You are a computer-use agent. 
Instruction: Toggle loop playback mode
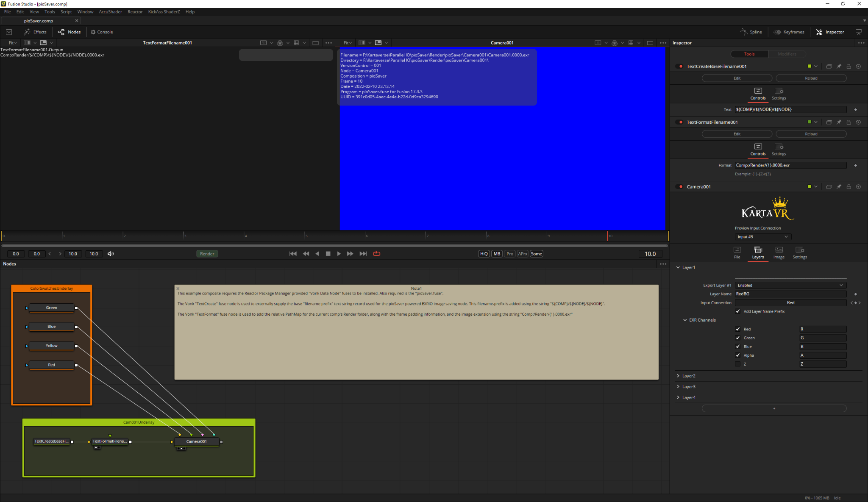[x=376, y=254]
